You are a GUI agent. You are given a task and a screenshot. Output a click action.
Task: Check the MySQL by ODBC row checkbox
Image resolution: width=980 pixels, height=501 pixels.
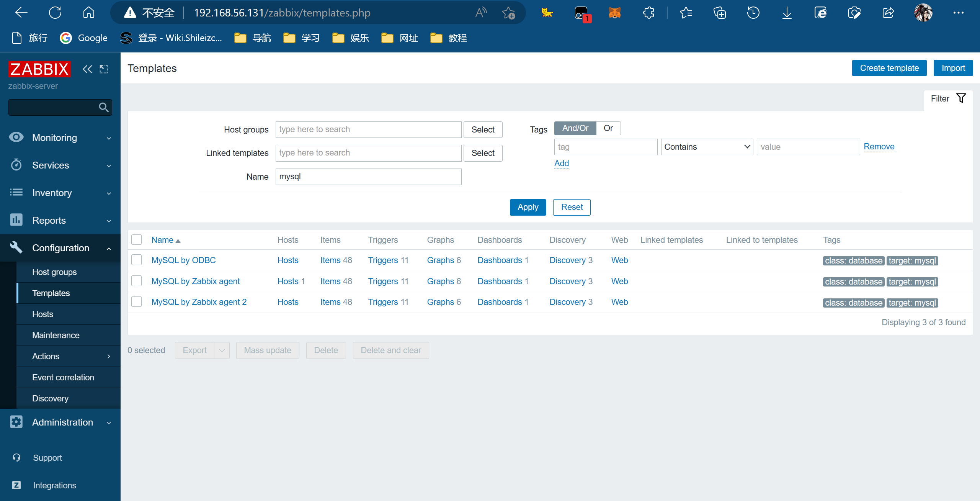[x=137, y=260]
